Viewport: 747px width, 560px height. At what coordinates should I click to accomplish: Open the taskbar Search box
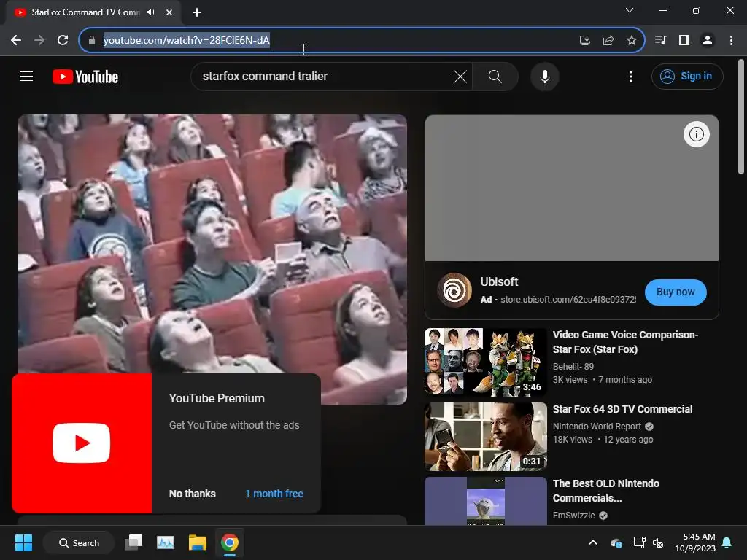tap(79, 542)
